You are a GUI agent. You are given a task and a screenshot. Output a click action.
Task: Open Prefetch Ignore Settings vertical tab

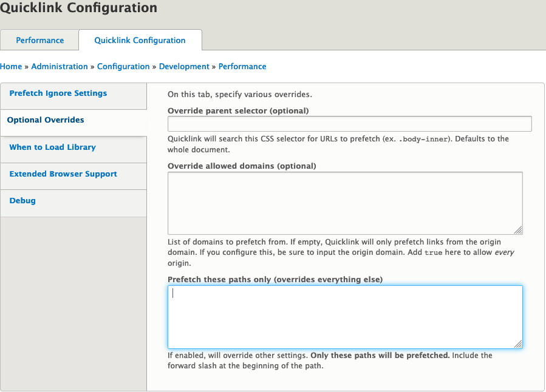point(58,93)
